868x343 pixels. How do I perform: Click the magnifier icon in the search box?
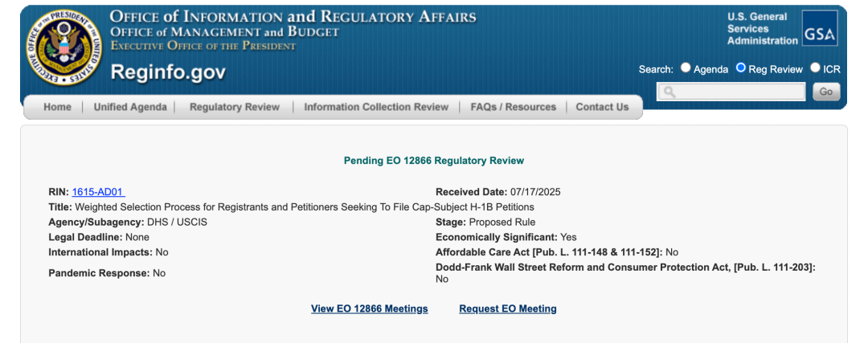(x=669, y=92)
